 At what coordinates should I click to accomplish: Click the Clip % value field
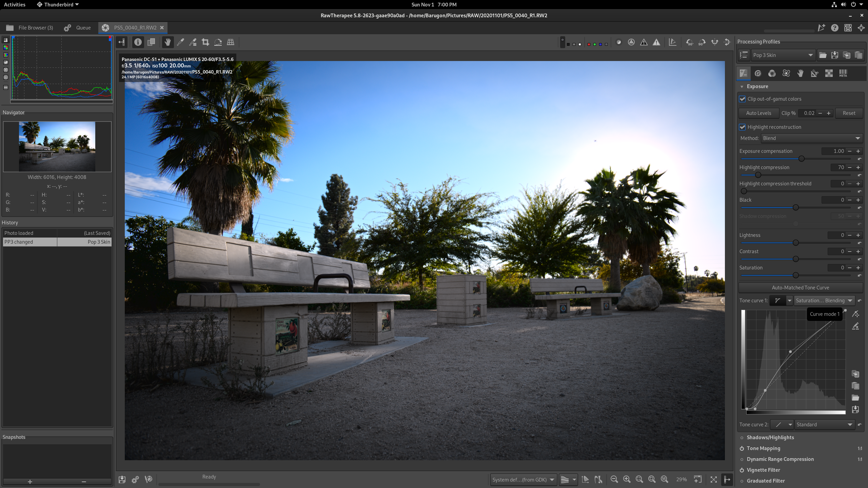point(808,113)
